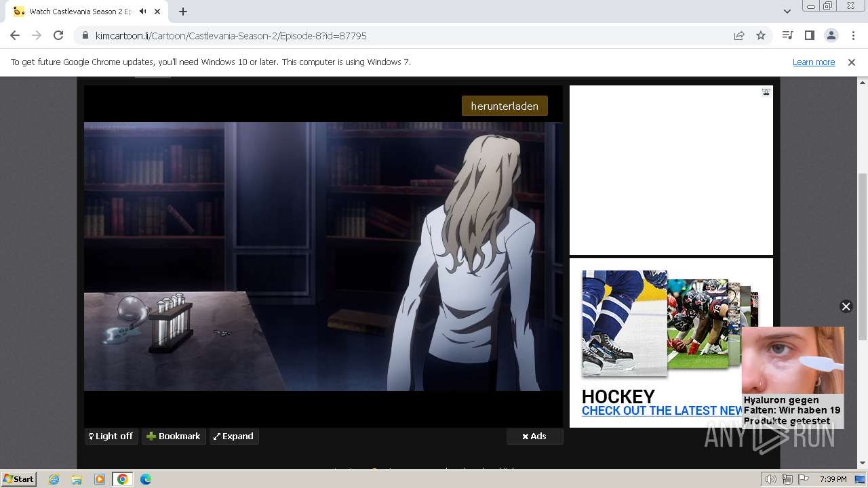Open Windows Media Player from taskbar
Viewport: 868px width, 488px height.
100,479
